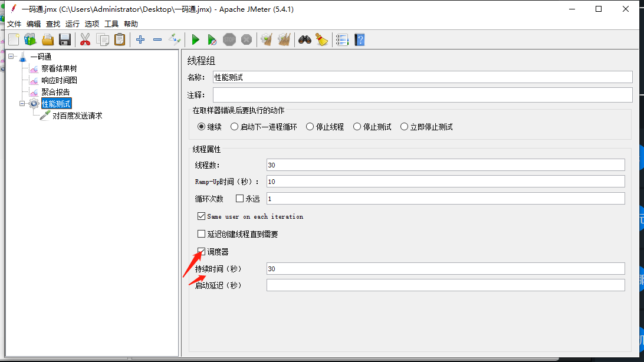Viewport: 644px width, 362px height.
Task: Untick Same user on each iteration
Action: click(x=201, y=216)
